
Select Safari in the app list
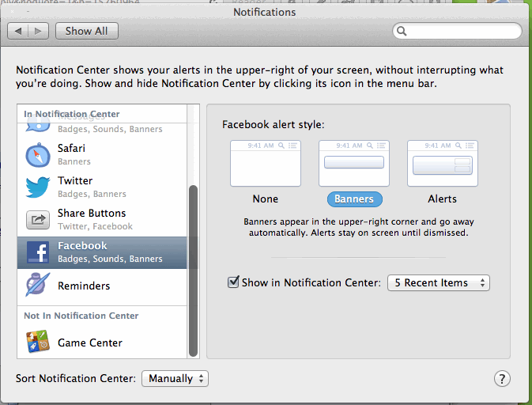click(102, 154)
